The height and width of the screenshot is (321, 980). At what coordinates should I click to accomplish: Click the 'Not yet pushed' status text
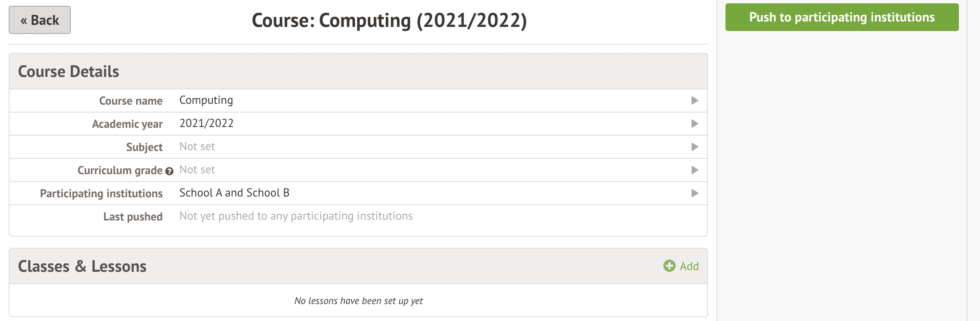click(x=296, y=216)
